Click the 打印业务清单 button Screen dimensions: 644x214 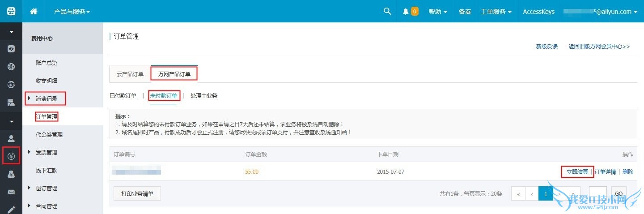pyautogui.click(x=137, y=194)
